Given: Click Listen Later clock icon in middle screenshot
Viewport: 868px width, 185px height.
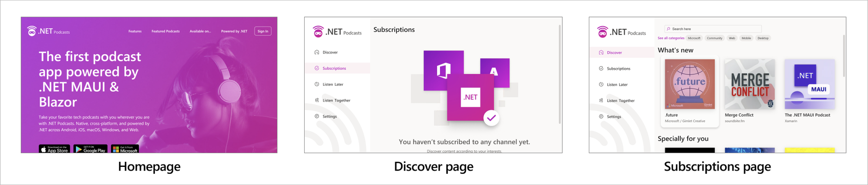Looking at the screenshot, I should pyautogui.click(x=317, y=84).
